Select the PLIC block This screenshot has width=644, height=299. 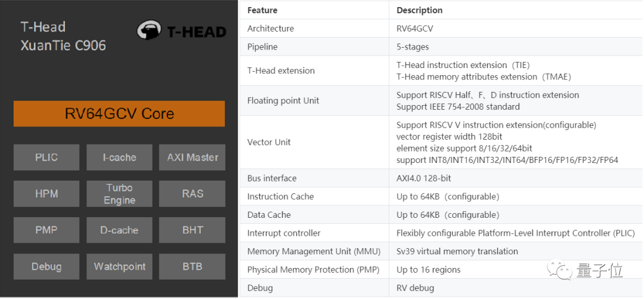tap(47, 158)
